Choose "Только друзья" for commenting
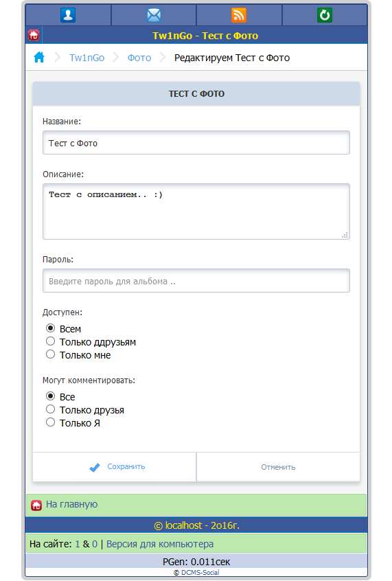Screen dimensions: 392x581 coord(50,409)
